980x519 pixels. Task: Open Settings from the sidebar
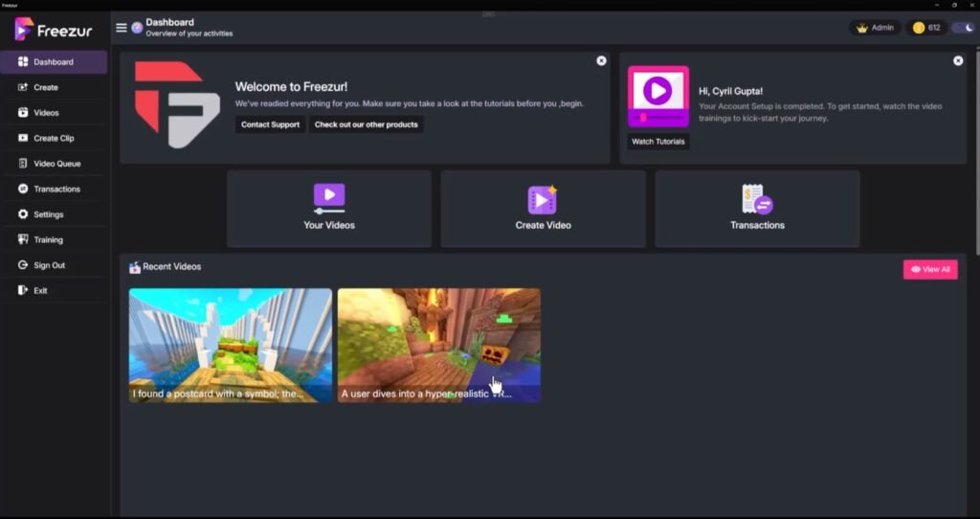(48, 214)
